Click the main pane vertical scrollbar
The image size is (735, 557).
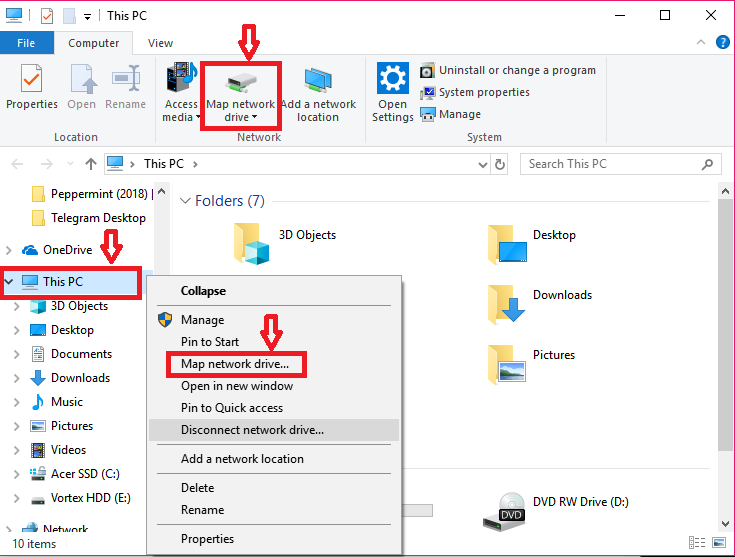point(725,325)
